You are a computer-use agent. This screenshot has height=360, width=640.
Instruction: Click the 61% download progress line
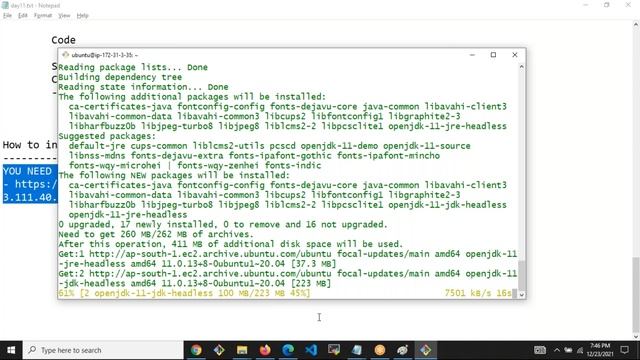tap(184, 293)
